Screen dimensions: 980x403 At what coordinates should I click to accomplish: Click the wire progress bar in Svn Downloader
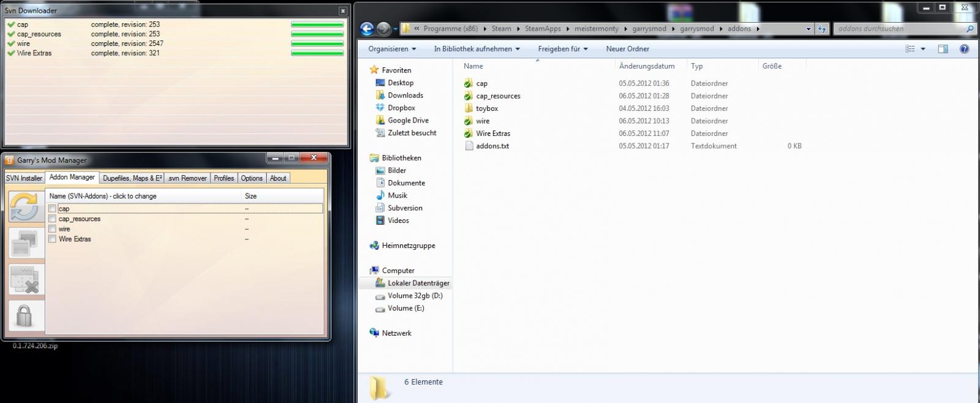point(317,44)
